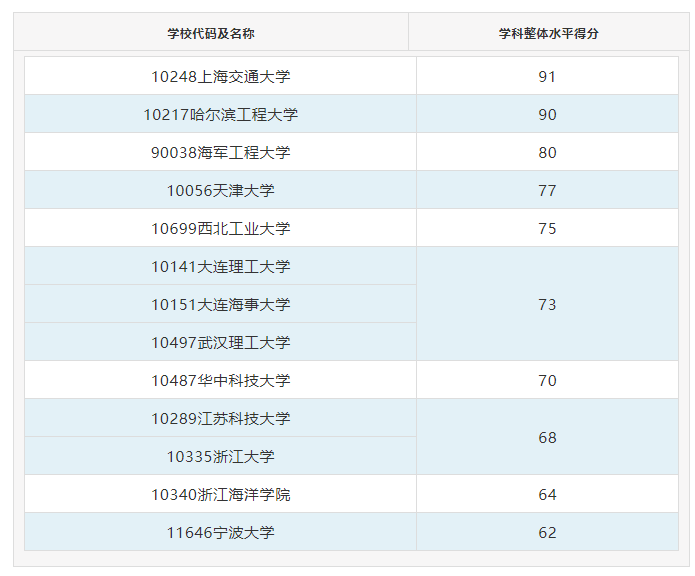695x576 pixels.
Task: Click the score value 77
Action: click(x=547, y=191)
